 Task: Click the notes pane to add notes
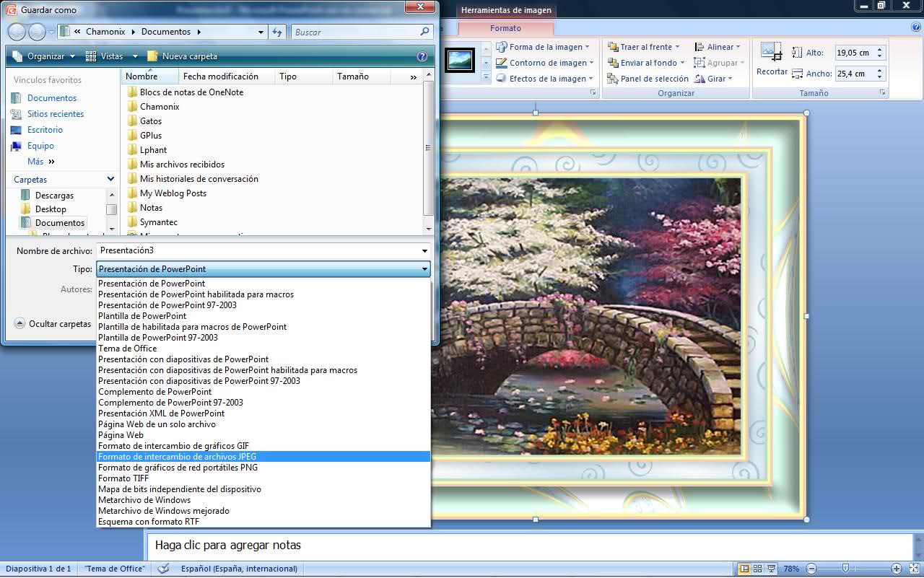point(529,546)
